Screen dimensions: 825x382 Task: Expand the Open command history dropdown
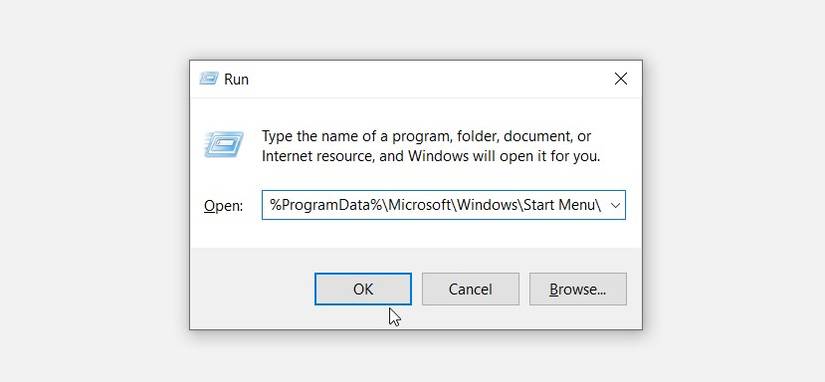coord(615,205)
